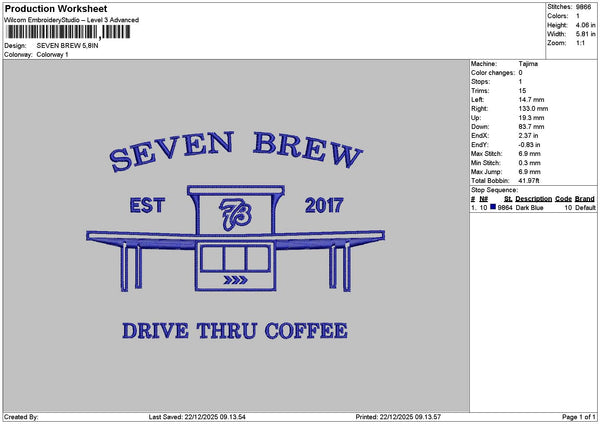Viewport: 600px width, 424px height.
Task: Click the '2017' text in the design
Action: tap(324, 206)
